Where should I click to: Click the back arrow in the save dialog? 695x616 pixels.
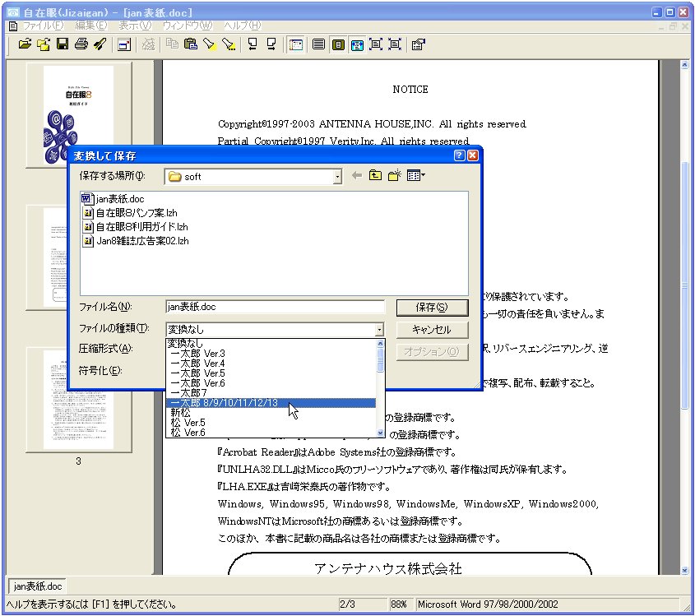click(357, 175)
